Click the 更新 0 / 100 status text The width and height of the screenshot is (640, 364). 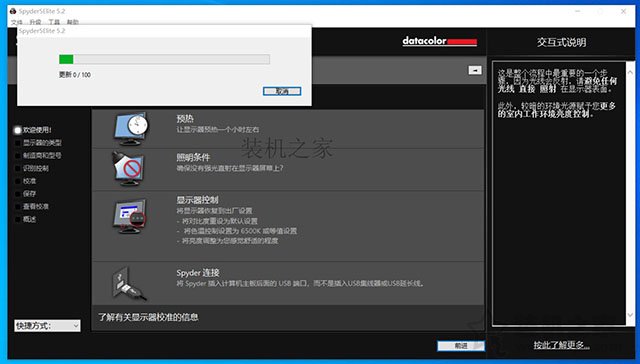75,75
